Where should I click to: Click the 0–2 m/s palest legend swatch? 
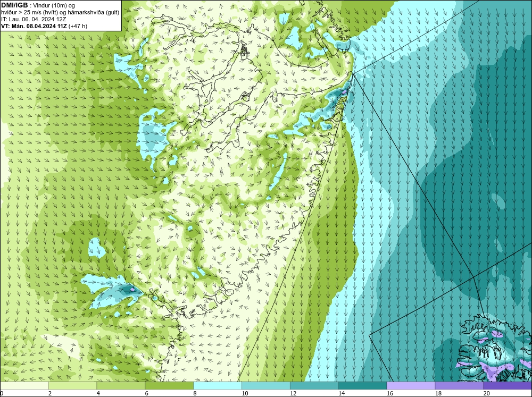24,385
